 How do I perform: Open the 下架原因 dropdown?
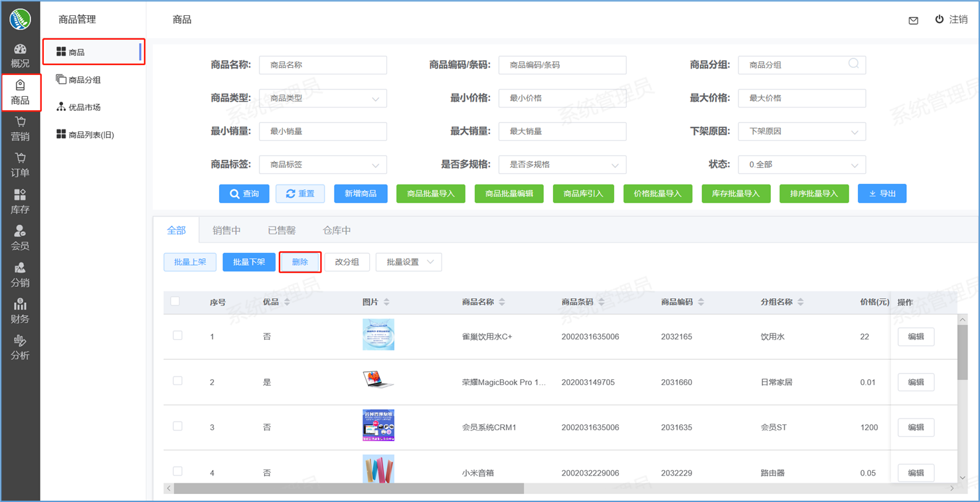tap(801, 131)
